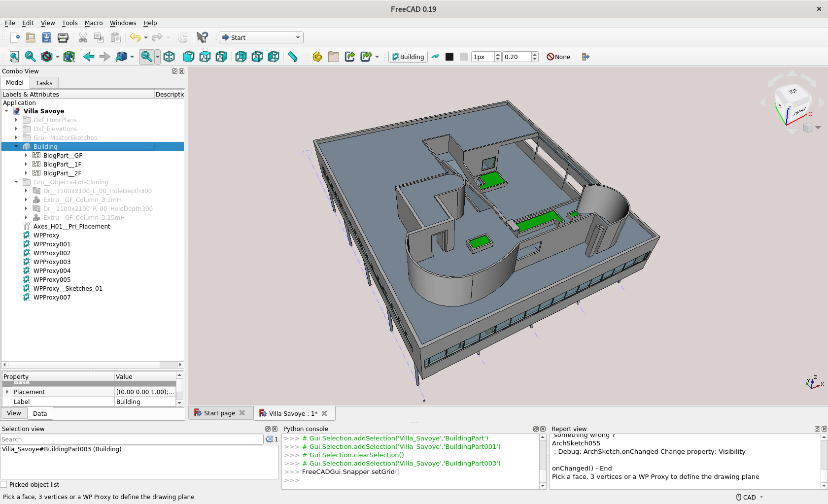
Task: Collapse the Building tree node
Action: 16,146
